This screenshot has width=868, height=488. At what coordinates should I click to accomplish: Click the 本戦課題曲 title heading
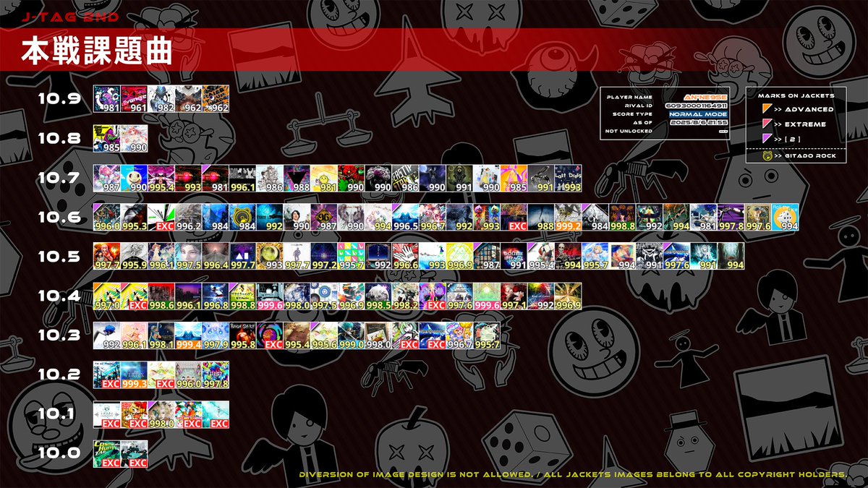tap(96, 51)
